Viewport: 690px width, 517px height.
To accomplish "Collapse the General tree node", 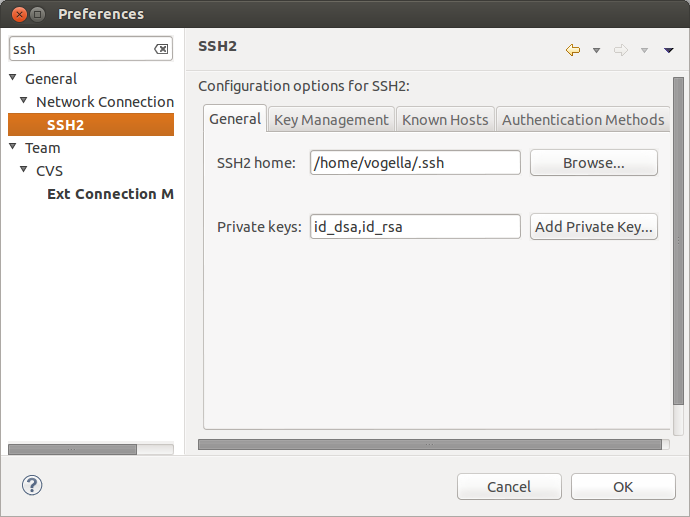I will tap(13, 78).
